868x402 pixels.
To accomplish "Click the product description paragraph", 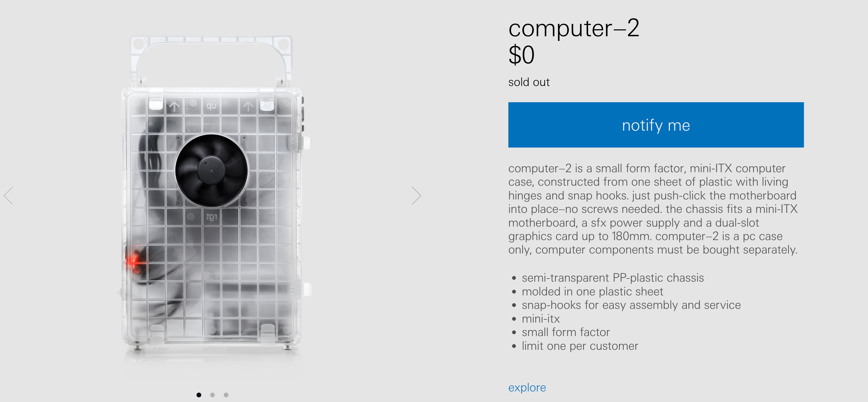I will pyautogui.click(x=653, y=209).
